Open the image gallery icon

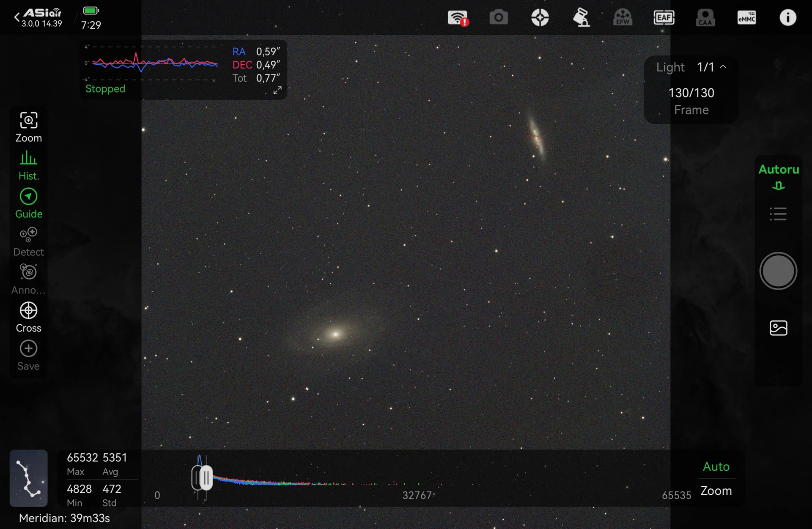click(x=778, y=328)
